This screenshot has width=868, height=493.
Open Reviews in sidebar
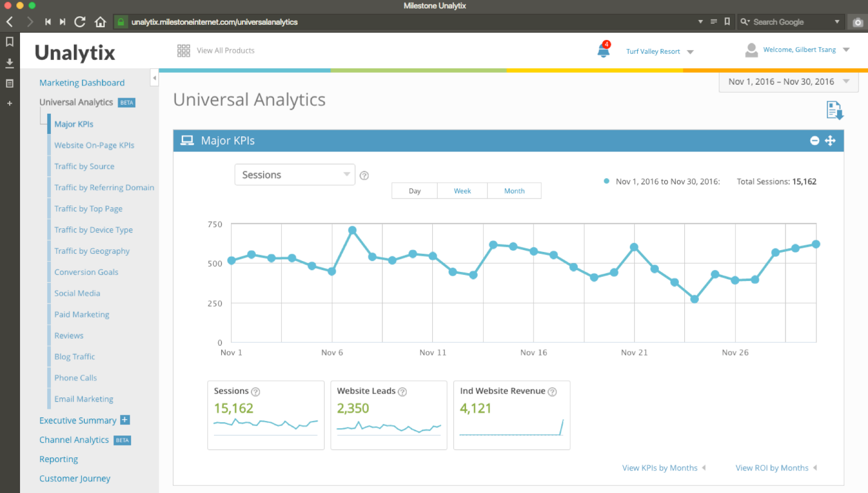(69, 336)
